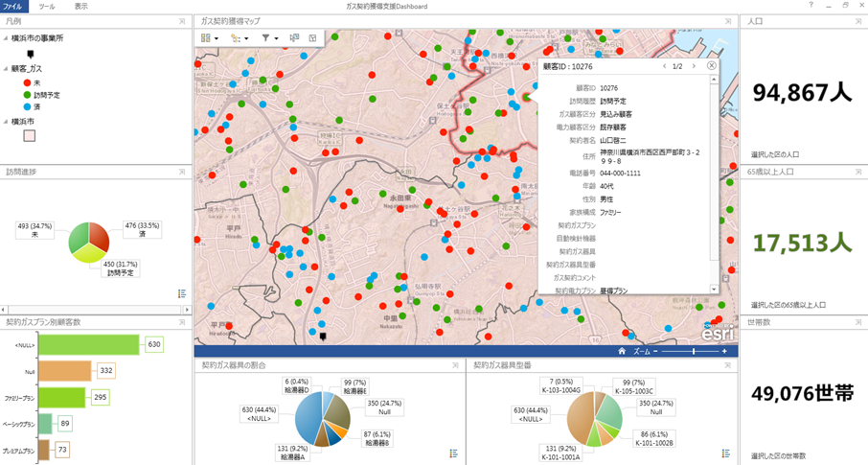Click zoom in plus button

[x=724, y=352]
